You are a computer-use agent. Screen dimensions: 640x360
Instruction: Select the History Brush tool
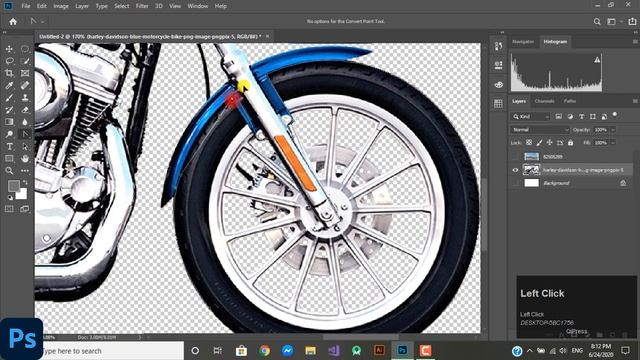click(9, 110)
